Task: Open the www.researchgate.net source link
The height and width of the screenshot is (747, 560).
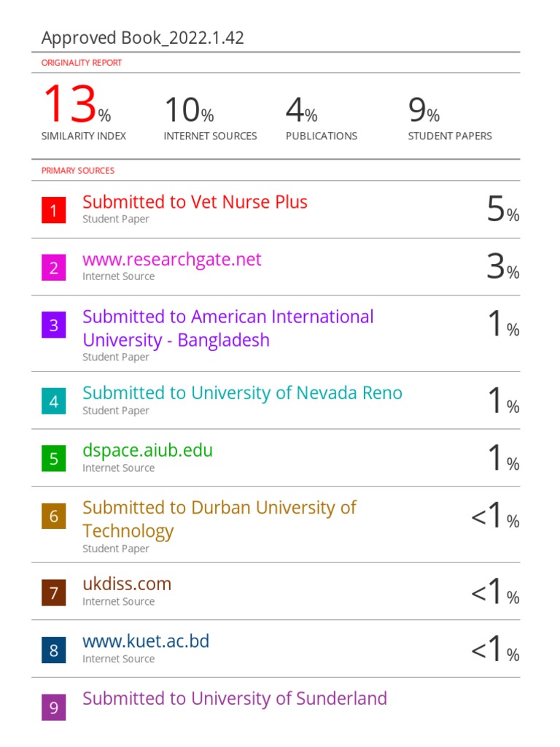Action: coord(171,260)
